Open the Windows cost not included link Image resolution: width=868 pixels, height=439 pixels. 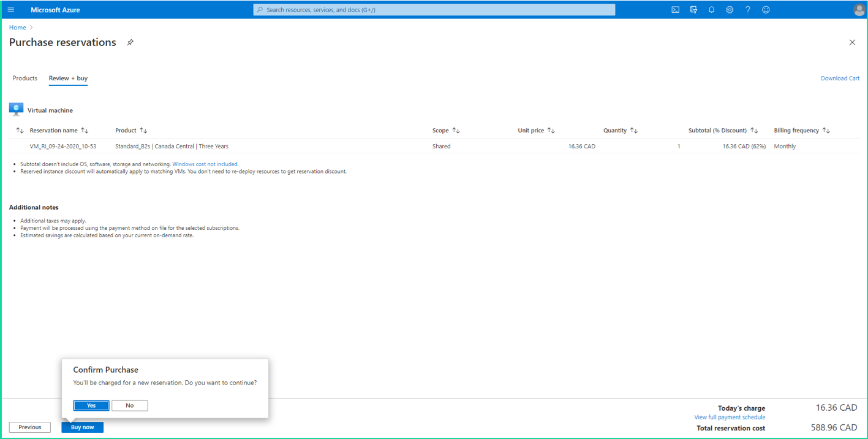(x=205, y=164)
